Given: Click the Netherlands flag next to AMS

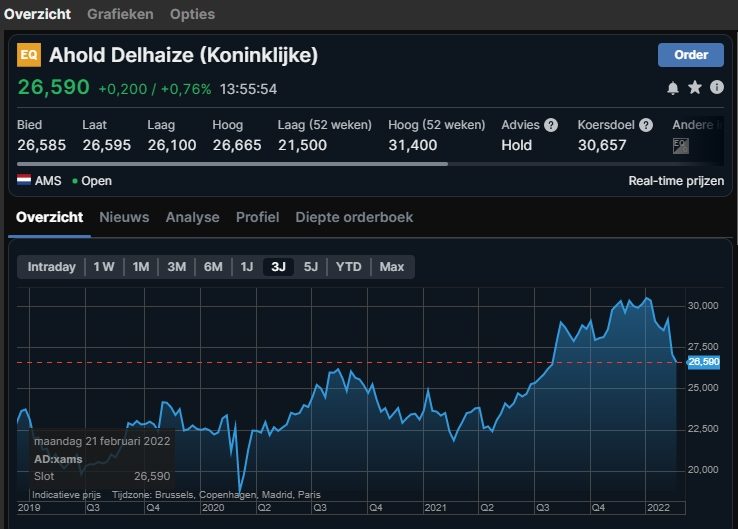Looking at the screenshot, I should pyautogui.click(x=25, y=181).
